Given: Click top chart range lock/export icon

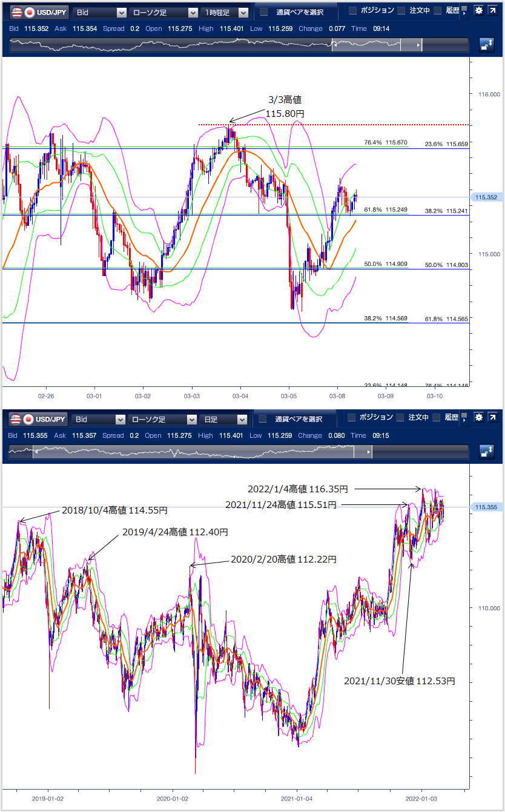Looking at the screenshot, I should point(486,44).
